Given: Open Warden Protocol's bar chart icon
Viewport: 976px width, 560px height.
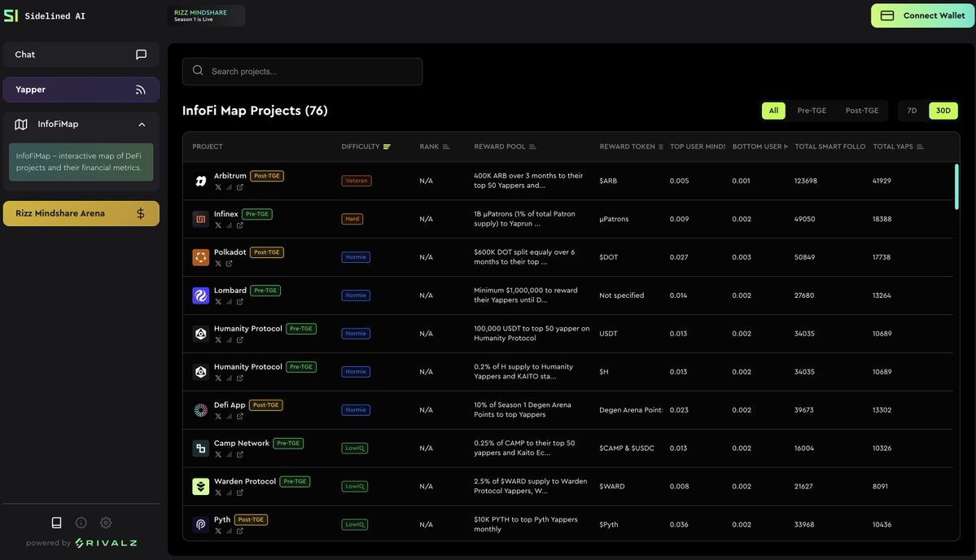Looking at the screenshot, I should point(229,492).
